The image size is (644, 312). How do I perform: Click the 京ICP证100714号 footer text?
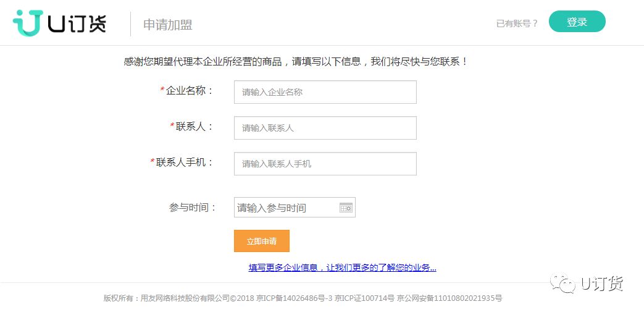(364, 298)
